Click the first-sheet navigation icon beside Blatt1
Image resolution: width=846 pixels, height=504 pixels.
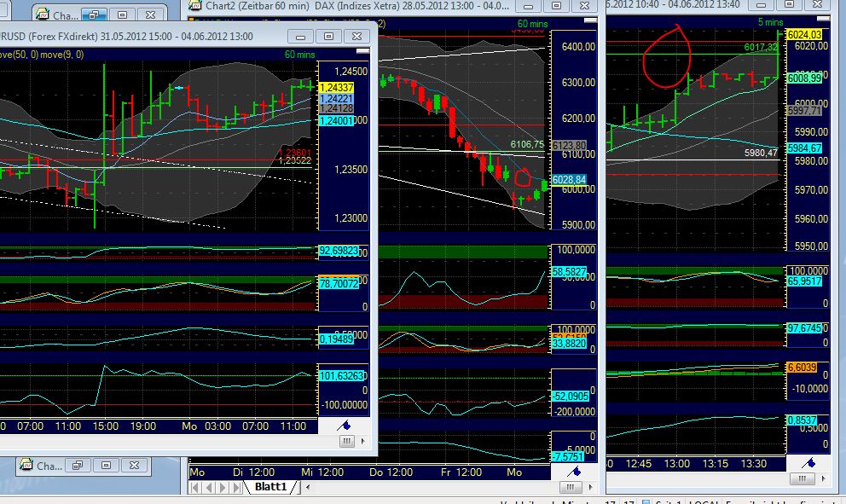pyautogui.click(x=194, y=487)
